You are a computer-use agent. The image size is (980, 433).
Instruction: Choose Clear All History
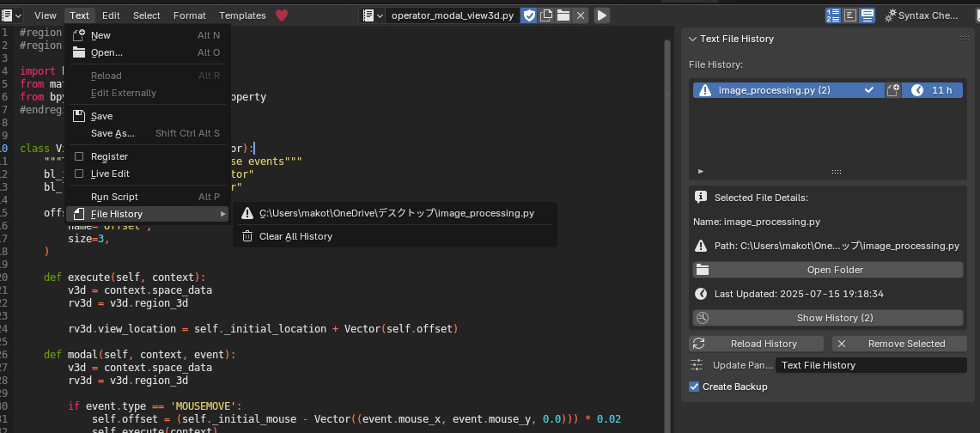(395, 236)
